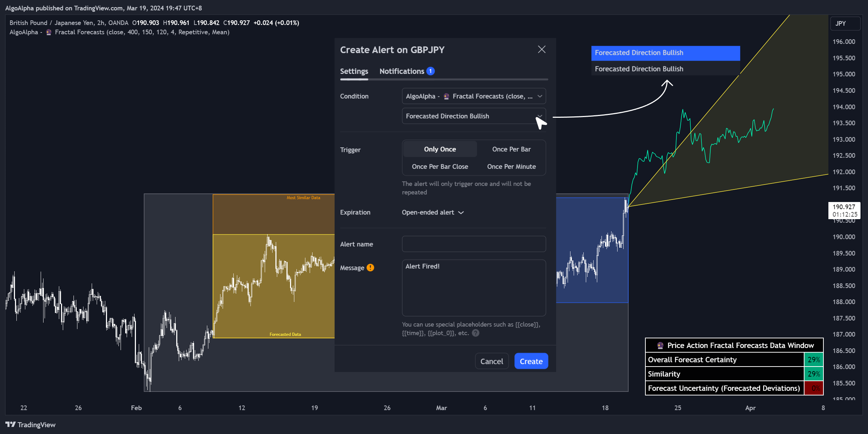Click the Apr date axis label

coord(750,408)
